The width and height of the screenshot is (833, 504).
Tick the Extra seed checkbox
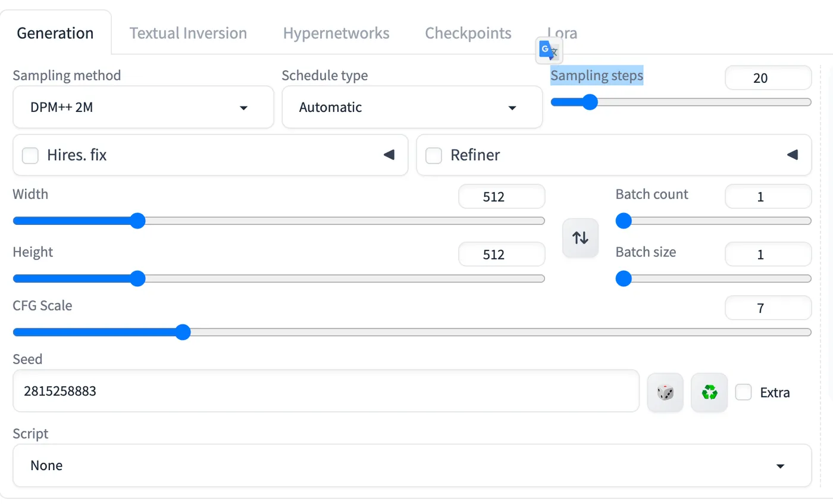click(744, 393)
